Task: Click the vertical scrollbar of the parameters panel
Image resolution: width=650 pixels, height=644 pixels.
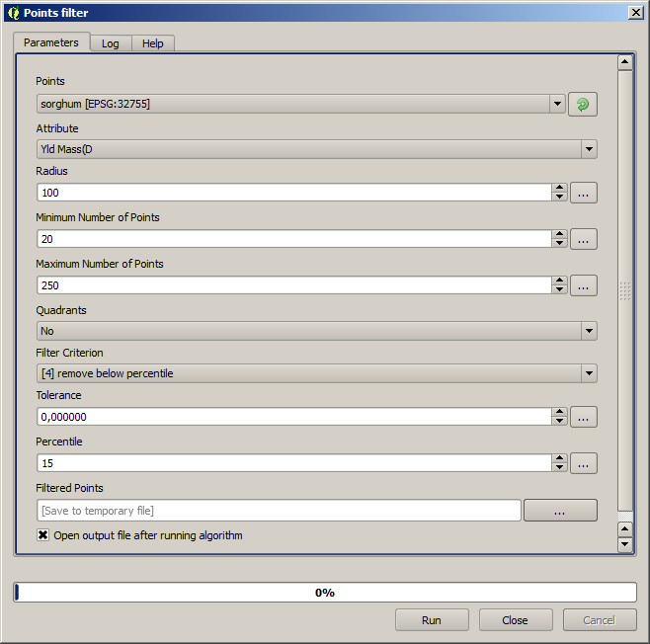Action: point(624,289)
